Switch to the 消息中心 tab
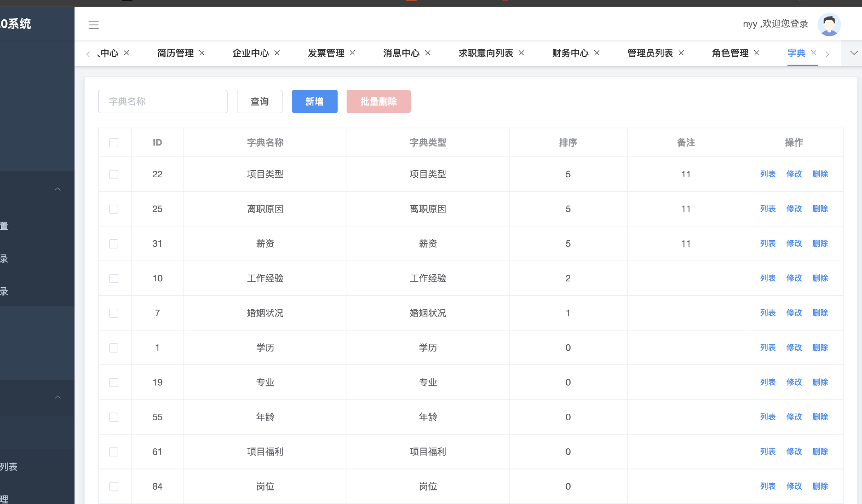This screenshot has height=504, width=862. coord(401,53)
